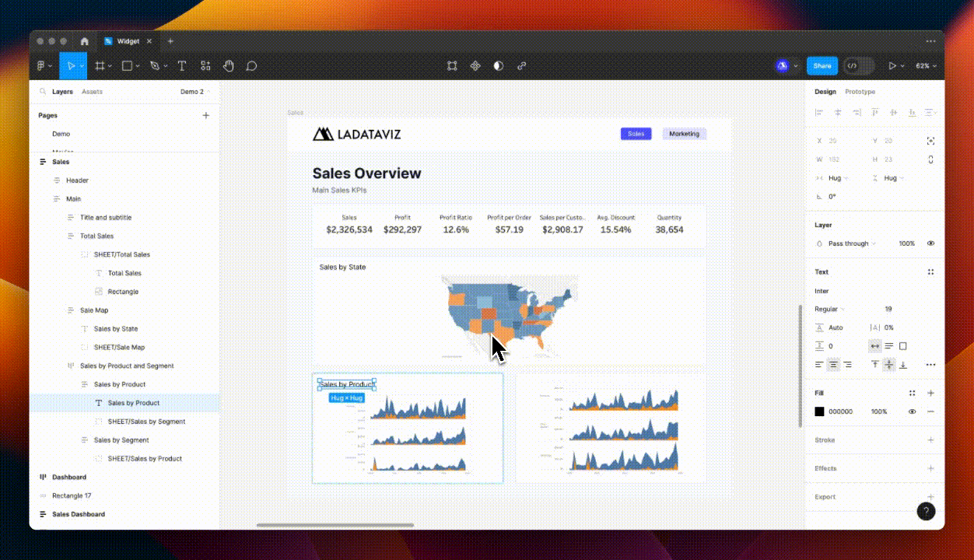Toggle constrain proportions link icon
The height and width of the screenshot is (560, 974).
click(930, 159)
